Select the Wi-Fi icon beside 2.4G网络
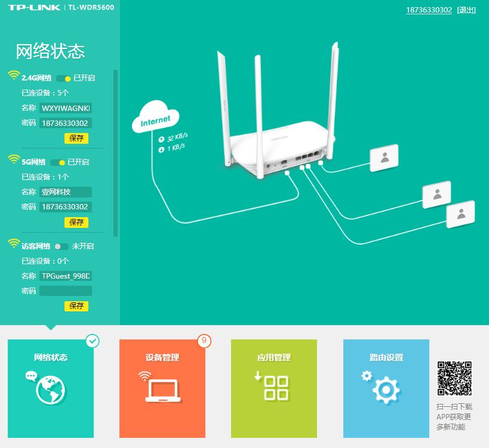This screenshot has height=448, width=489. (13, 76)
